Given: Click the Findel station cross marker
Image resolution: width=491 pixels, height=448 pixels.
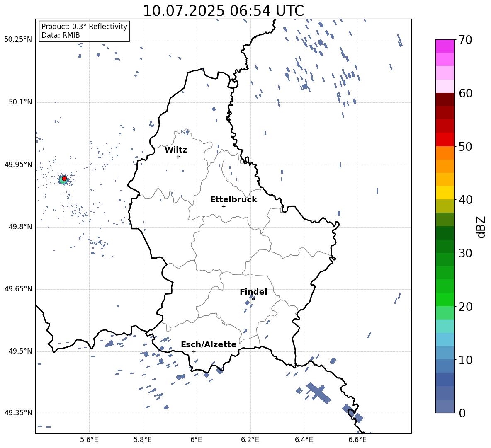Looking at the screenshot, I should [253, 299].
